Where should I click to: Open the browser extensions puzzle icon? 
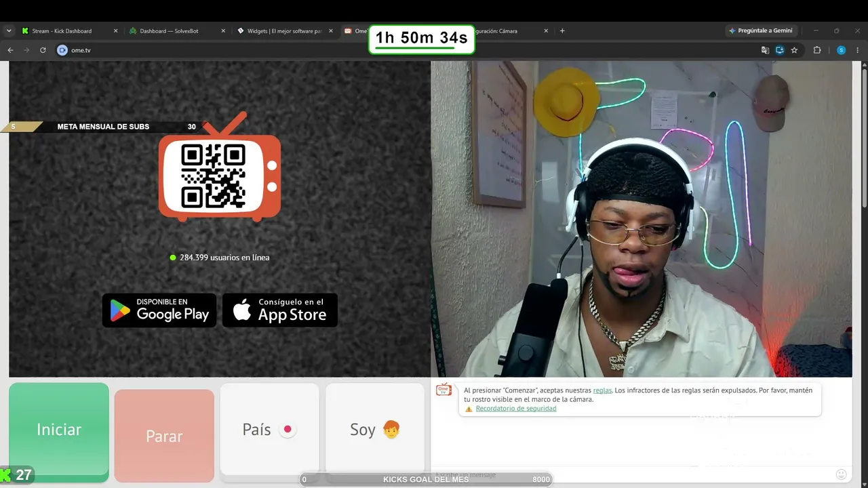click(x=817, y=50)
